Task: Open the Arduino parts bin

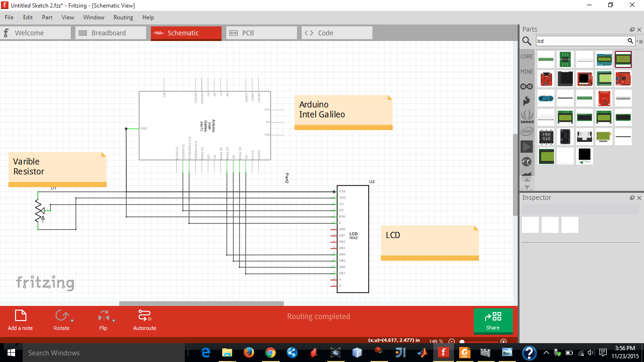Action: pyautogui.click(x=527, y=86)
